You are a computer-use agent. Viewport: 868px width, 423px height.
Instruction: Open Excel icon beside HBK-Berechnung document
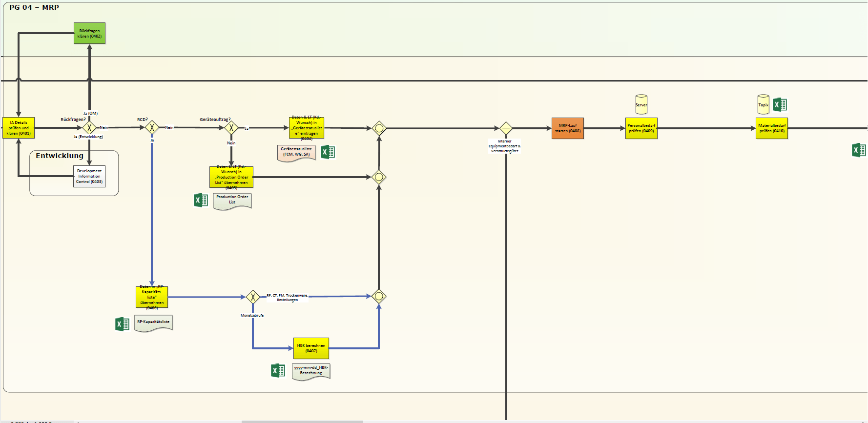pyautogui.click(x=278, y=370)
